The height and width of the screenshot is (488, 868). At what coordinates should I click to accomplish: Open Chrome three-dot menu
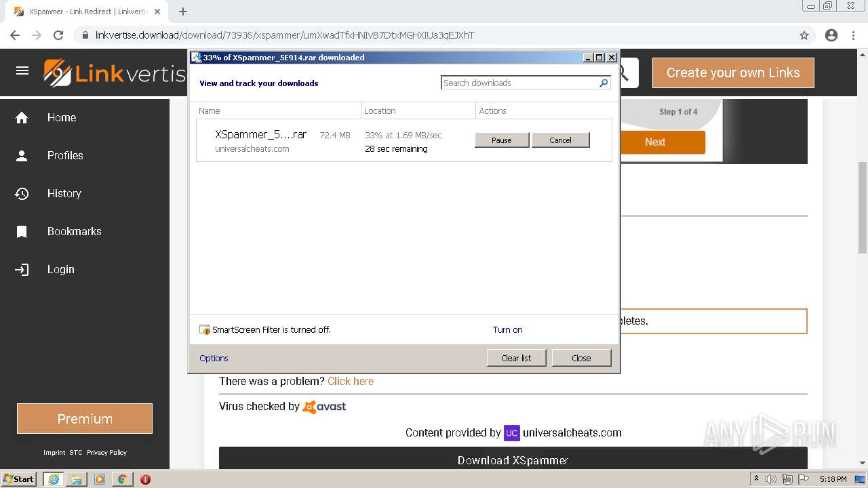click(854, 35)
